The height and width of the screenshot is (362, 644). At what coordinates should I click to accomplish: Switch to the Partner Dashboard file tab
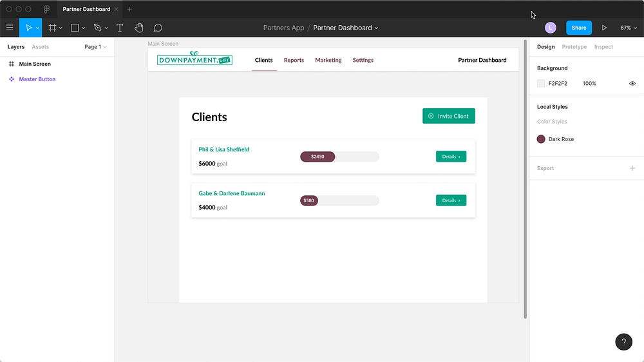86,9
